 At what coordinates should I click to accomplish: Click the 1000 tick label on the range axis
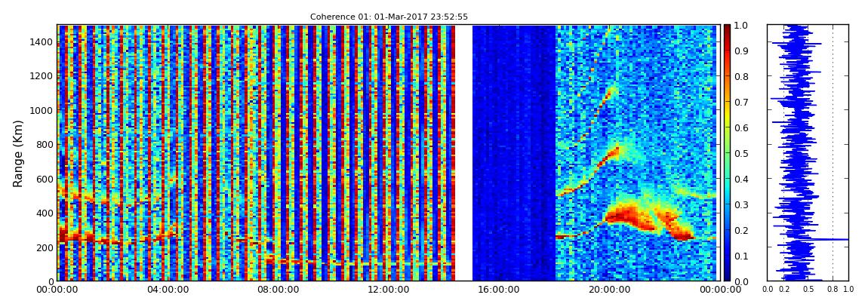point(42,110)
